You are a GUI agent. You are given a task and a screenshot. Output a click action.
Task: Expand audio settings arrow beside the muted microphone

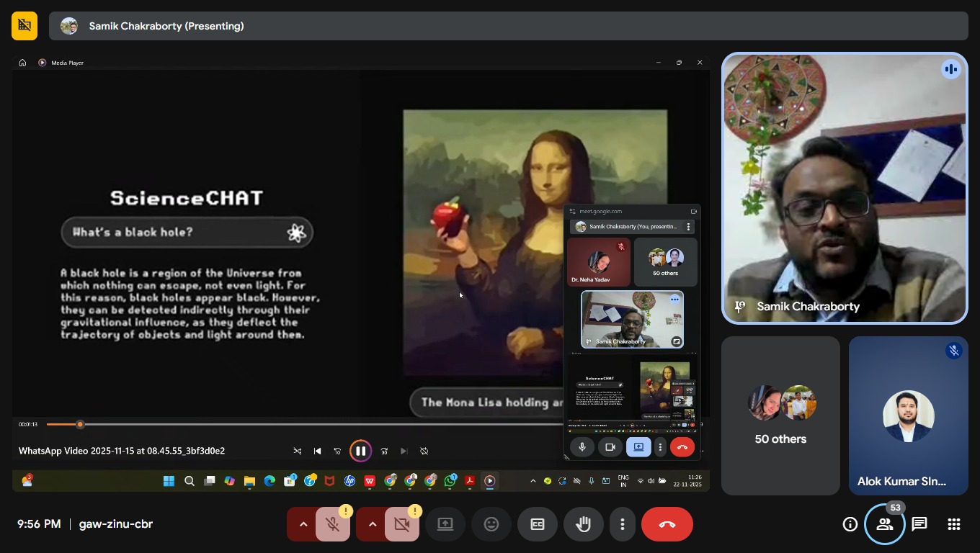point(303,524)
